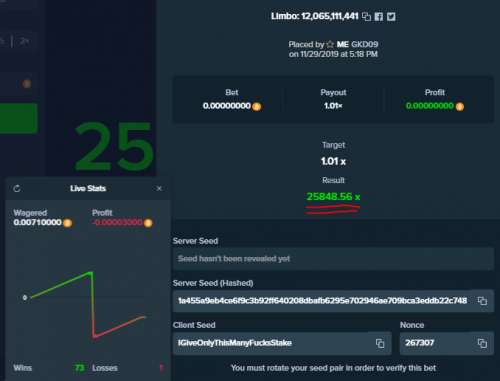Copy the Limbo bet ID link
Image resolution: width=500 pixels, height=381 pixels.
(x=366, y=16)
